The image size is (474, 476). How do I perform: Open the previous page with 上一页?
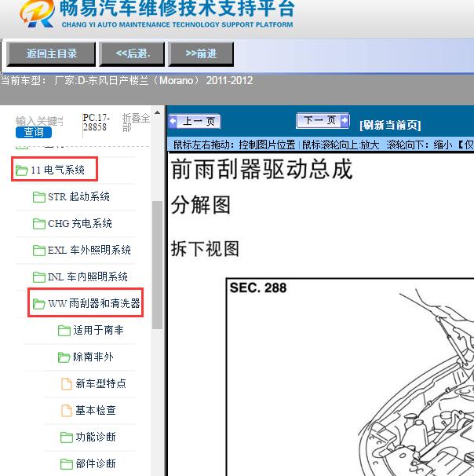pos(195,122)
